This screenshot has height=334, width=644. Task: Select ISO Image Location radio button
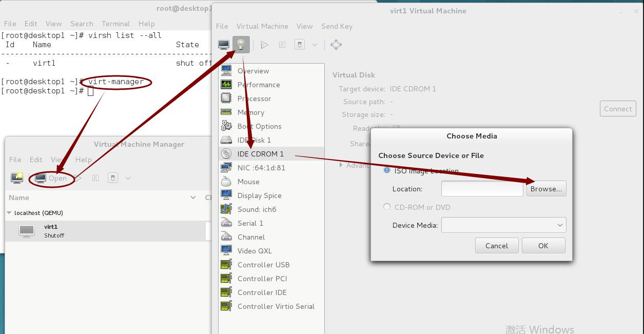(x=387, y=170)
